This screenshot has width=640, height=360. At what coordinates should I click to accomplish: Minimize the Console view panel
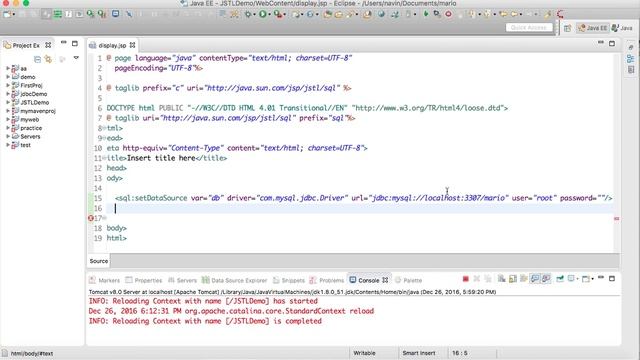click(x=601, y=278)
